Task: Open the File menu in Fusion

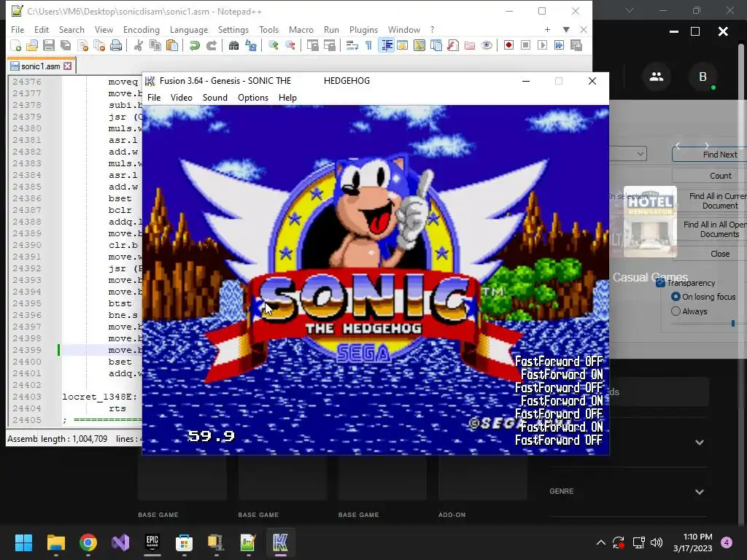Action: 154,98
